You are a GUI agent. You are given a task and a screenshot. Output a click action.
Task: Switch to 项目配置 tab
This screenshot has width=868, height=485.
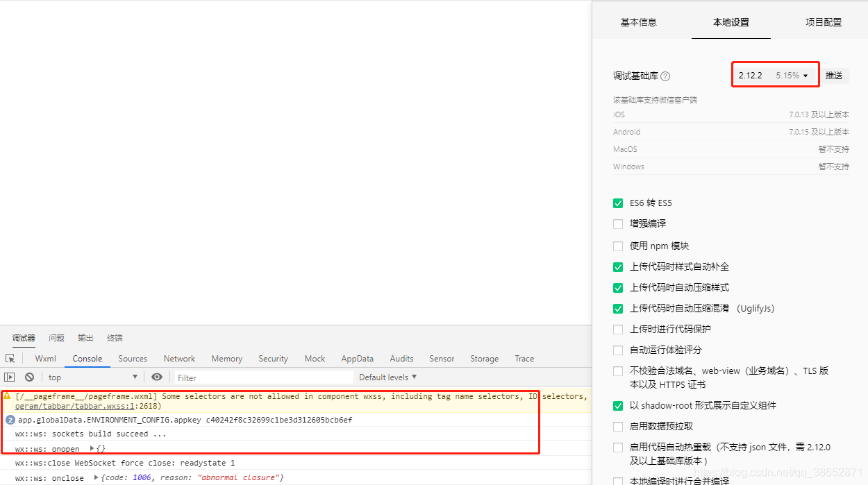(824, 22)
